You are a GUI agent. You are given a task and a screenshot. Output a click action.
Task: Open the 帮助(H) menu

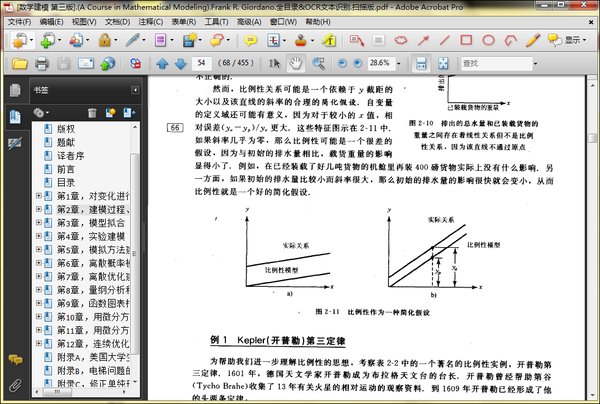click(x=318, y=22)
